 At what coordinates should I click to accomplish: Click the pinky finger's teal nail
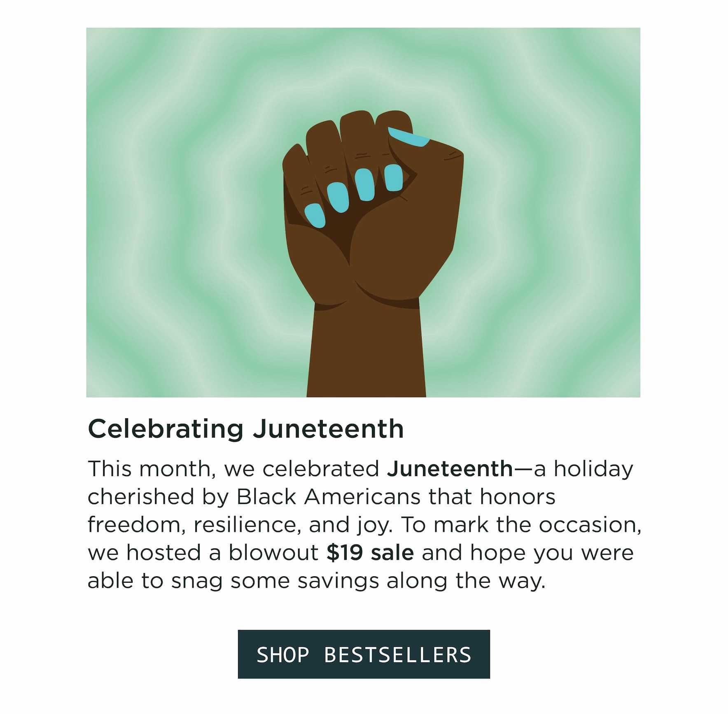(315, 216)
